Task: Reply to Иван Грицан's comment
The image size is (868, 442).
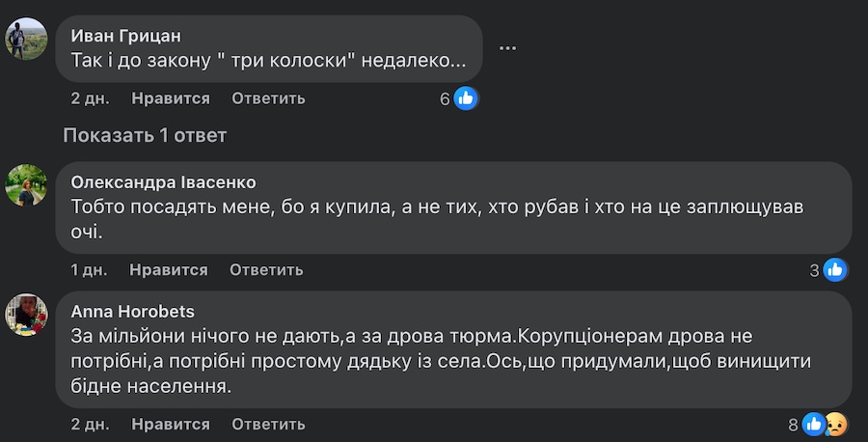Action: pos(268,98)
